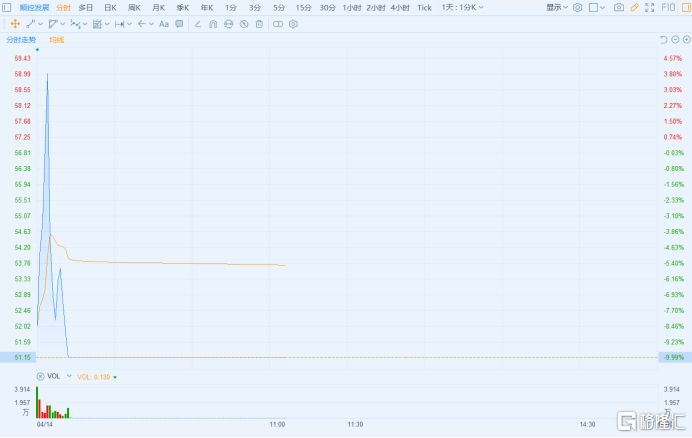
Task: Expand the arrow tool dropdown arrow
Action: tap(151, 24)
